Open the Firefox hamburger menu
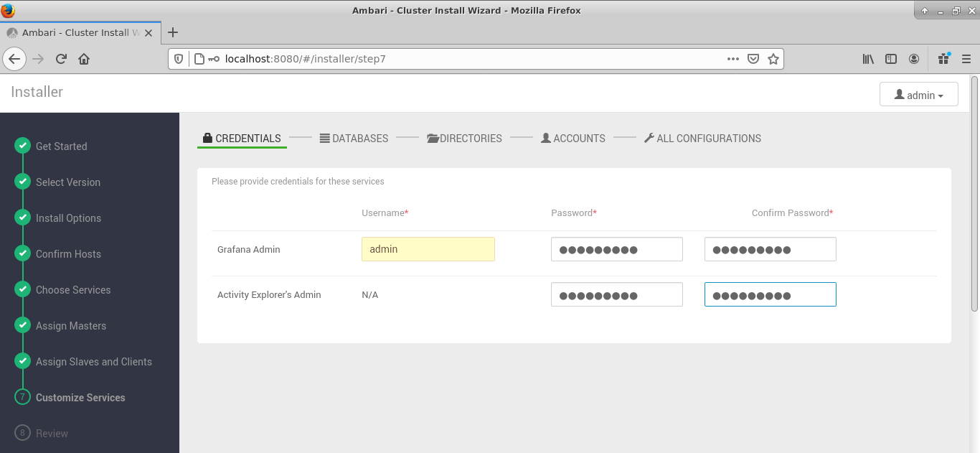 966,59
